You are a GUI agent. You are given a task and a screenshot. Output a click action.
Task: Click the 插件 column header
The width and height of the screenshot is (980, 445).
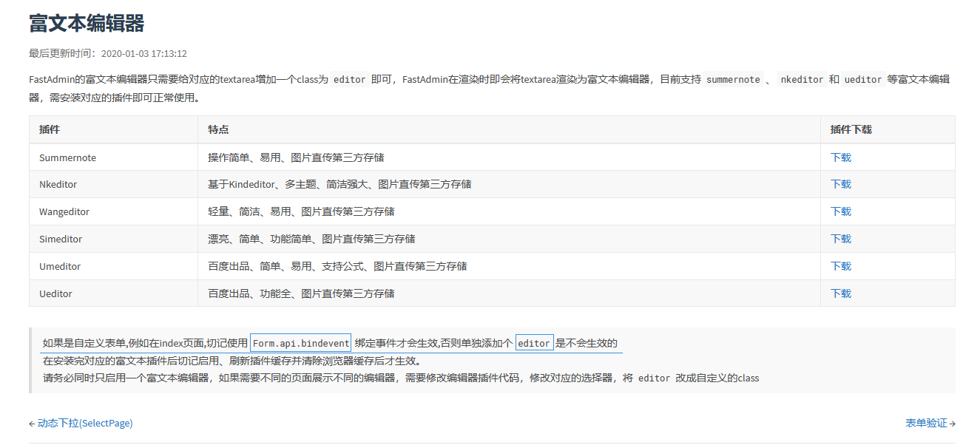(x=50, y=129)
